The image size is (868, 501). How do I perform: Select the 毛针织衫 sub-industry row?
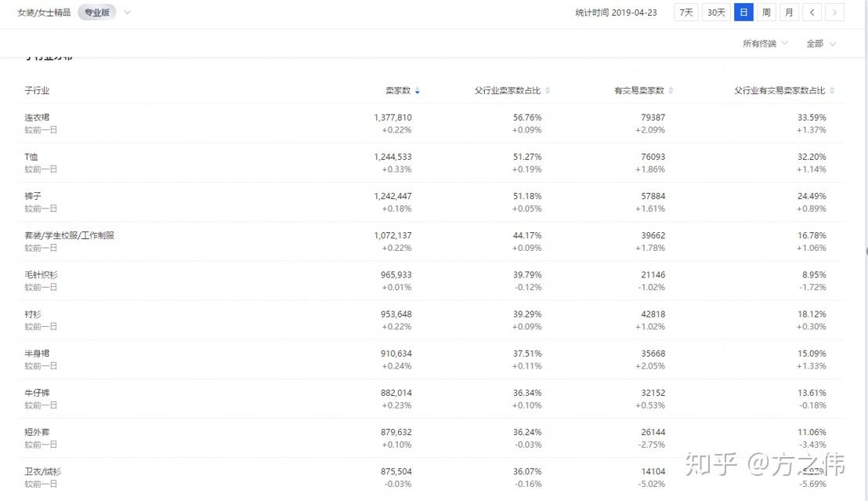click(41, 275)
